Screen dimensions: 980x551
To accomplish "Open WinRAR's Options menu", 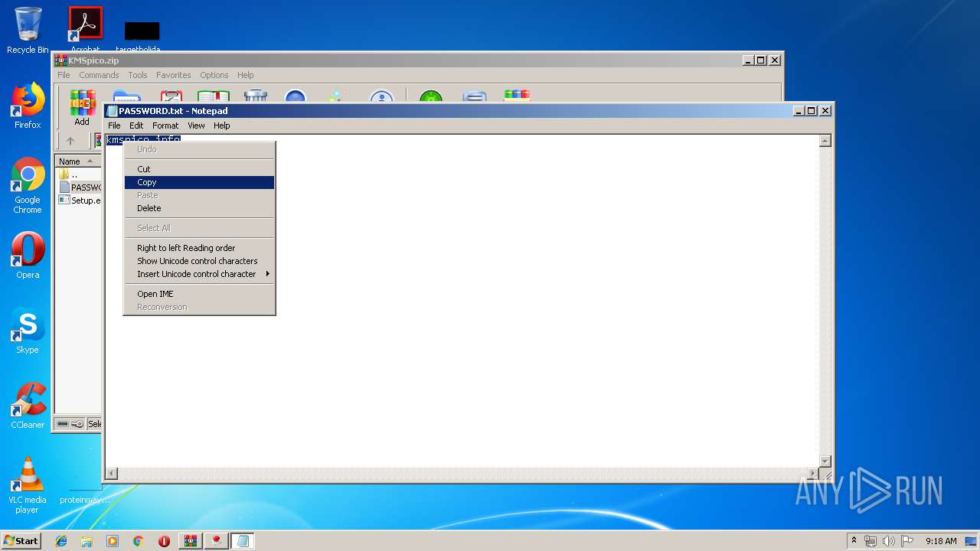I will click(214, 75).
